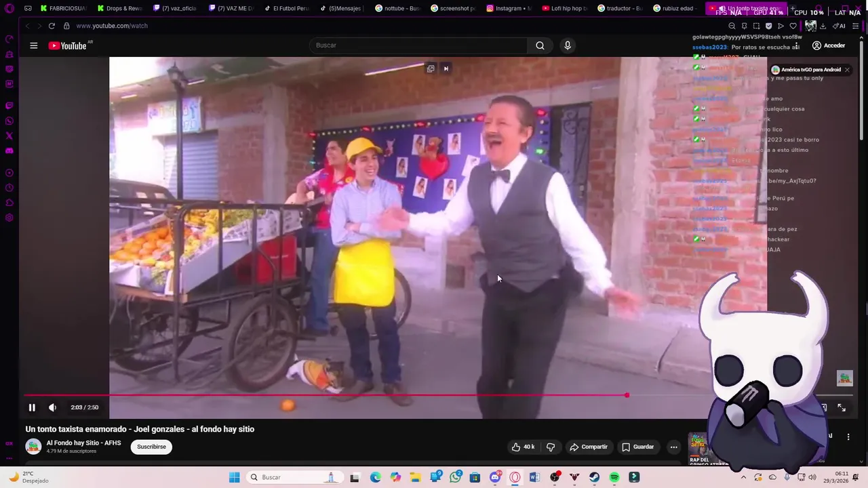
Task: Sign in with the Acceder button
Action: [x=829, y=45]
